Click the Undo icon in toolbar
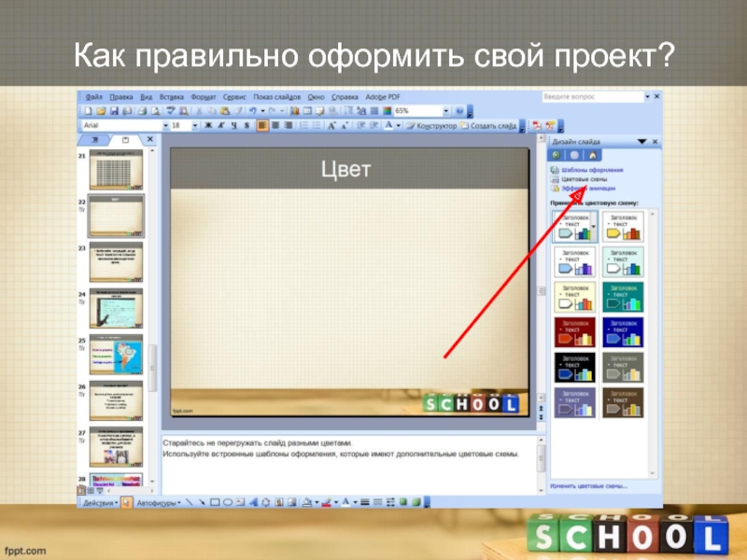747x560 pixels. (x=253, y=110)
